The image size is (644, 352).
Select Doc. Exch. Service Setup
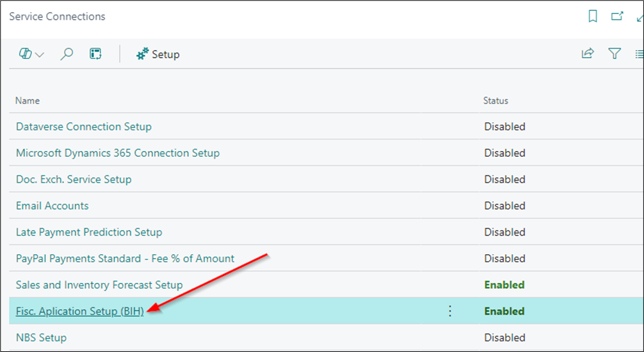[74, 179]
